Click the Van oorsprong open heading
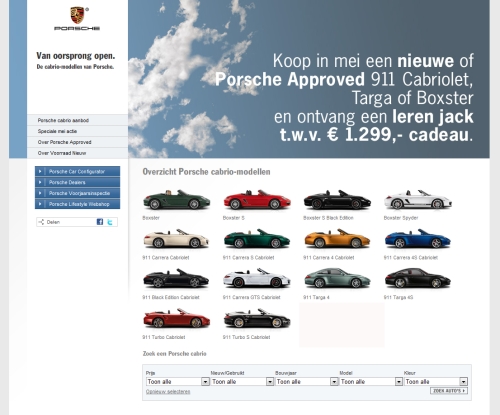The image size is (500, 415). pos(76,56)
